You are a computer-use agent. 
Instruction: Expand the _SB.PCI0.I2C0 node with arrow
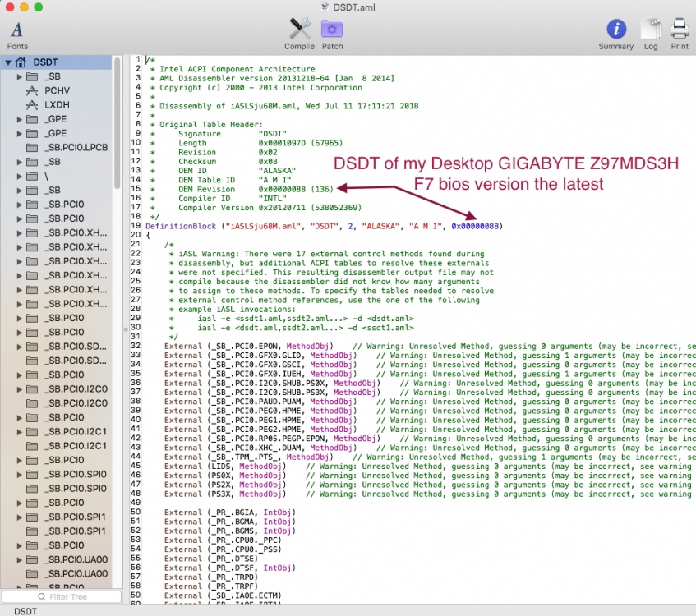click(19, 389)
